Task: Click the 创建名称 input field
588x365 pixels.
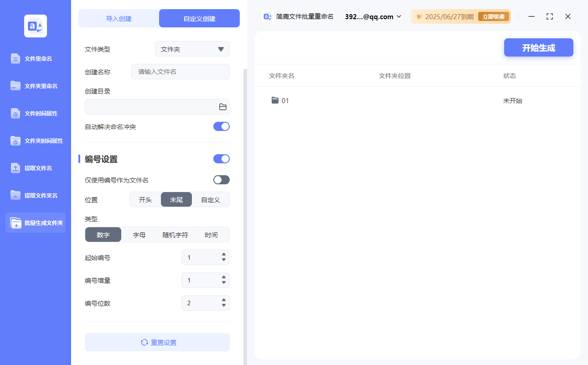Action: pyautogui.click(x=180, y=72)
